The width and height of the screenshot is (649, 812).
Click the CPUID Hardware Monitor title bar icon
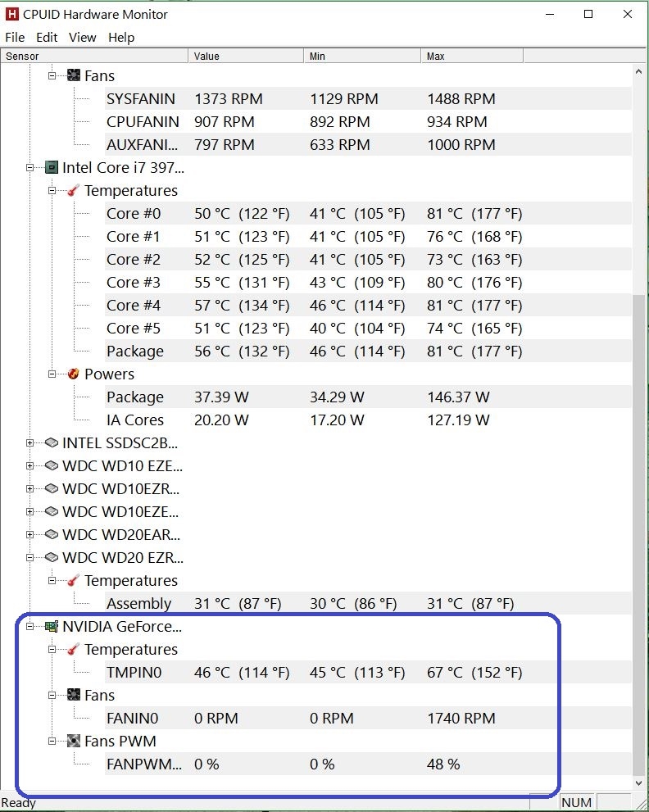tap(12, 14)
